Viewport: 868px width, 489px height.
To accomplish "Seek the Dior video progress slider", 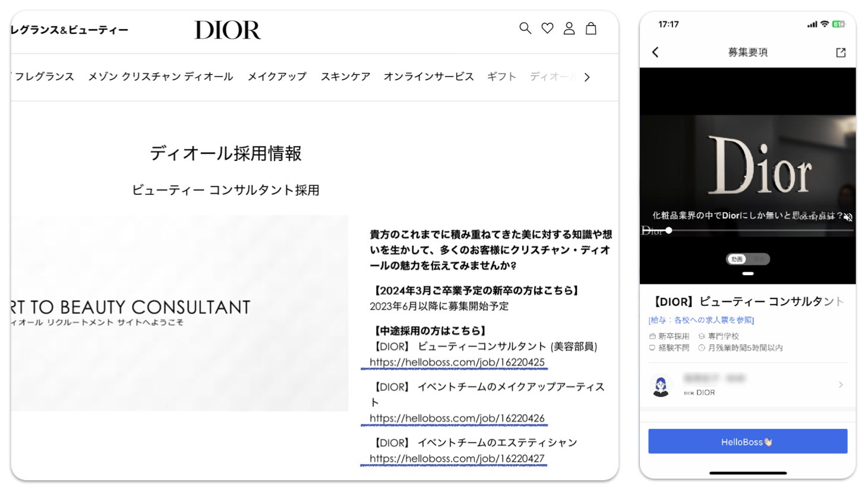I will click(x=748, y=231).
